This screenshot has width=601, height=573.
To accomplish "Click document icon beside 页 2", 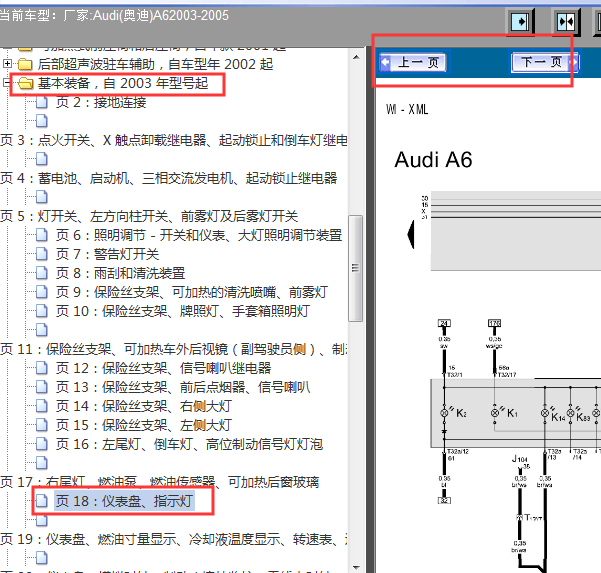I will [x=42, y=102].
